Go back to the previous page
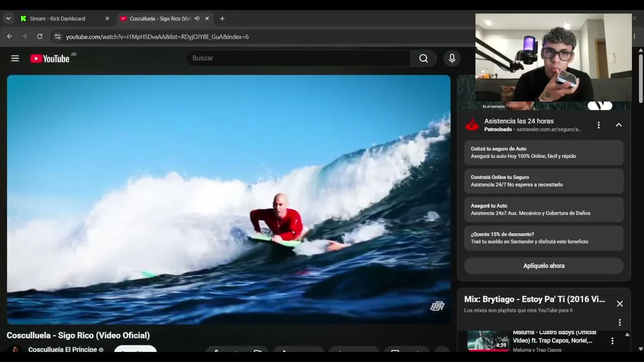Viewport: 644px width, 362px height. click(x=10, y=37)
